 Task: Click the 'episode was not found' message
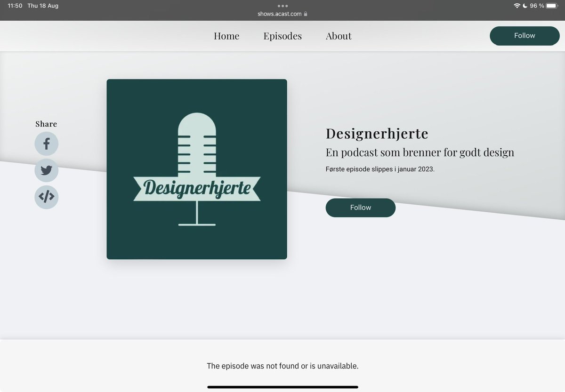click(x=282, y=366)
